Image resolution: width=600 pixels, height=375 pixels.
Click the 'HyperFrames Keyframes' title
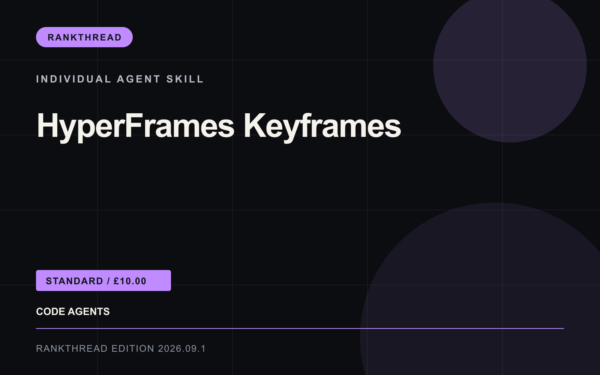coord(218,127)
